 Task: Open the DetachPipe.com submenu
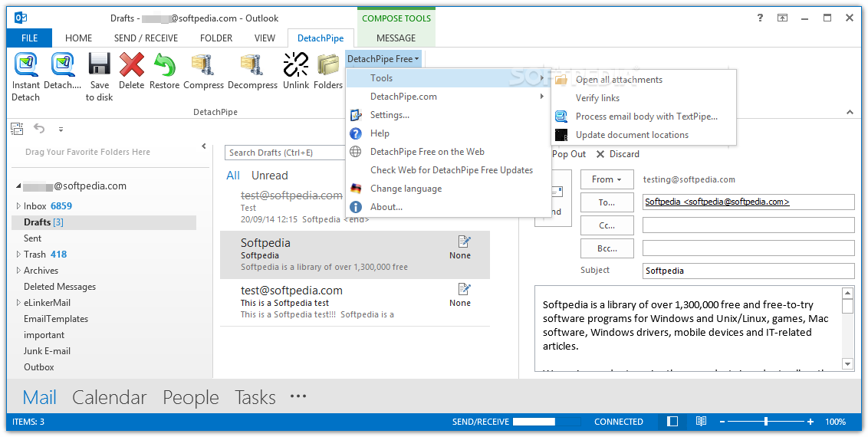pyautogui.click(x=449, y=97)
